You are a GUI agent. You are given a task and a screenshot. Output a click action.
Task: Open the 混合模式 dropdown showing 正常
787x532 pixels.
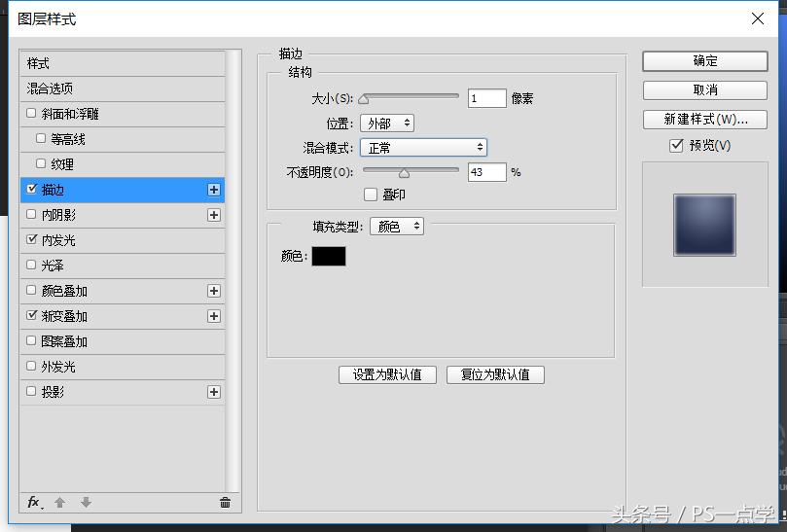tap(423, 148)
